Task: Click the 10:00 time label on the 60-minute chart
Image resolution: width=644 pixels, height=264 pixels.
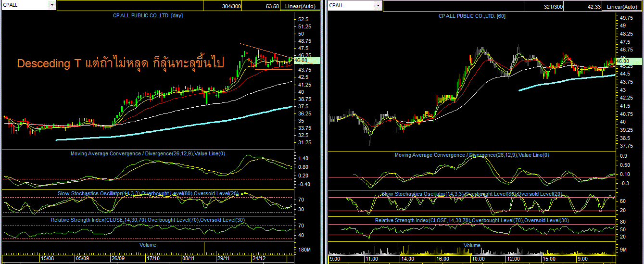Action: 478,259
